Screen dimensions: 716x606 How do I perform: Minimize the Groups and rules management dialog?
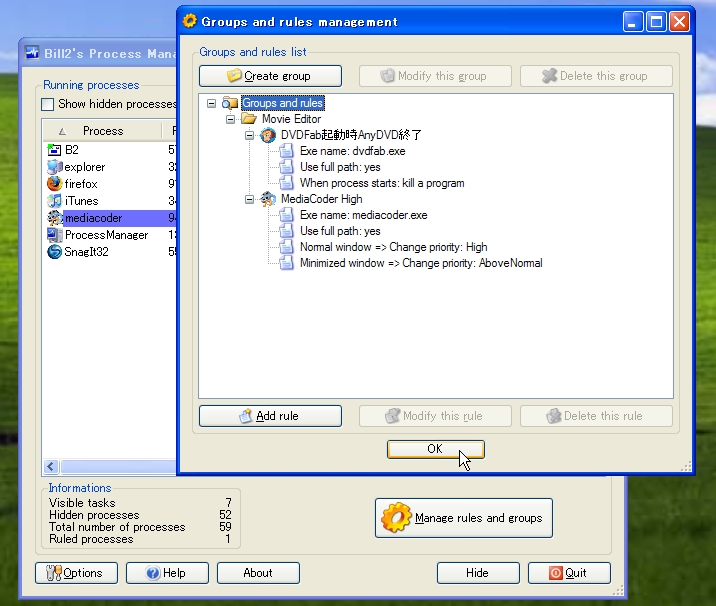(633, 22)
